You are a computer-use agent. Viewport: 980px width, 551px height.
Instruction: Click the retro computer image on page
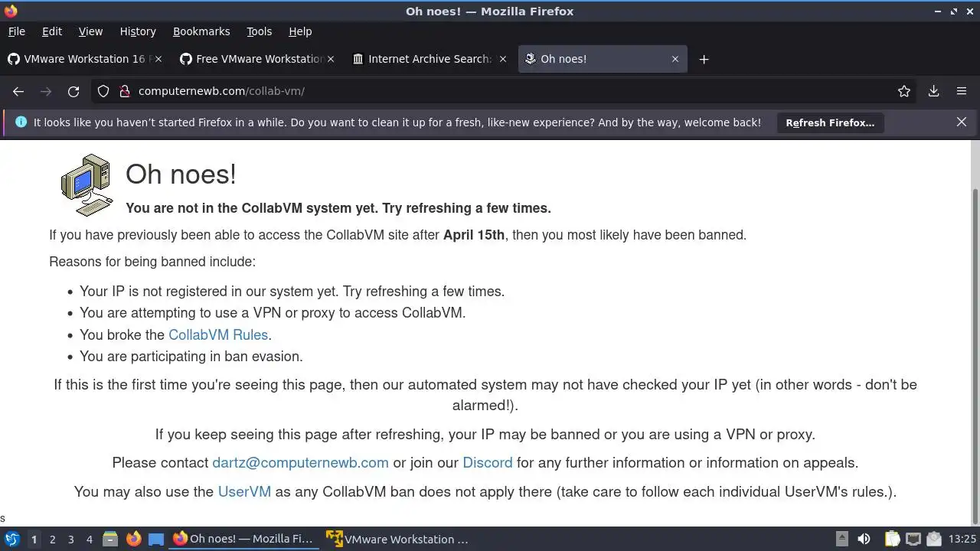point(86,185)
